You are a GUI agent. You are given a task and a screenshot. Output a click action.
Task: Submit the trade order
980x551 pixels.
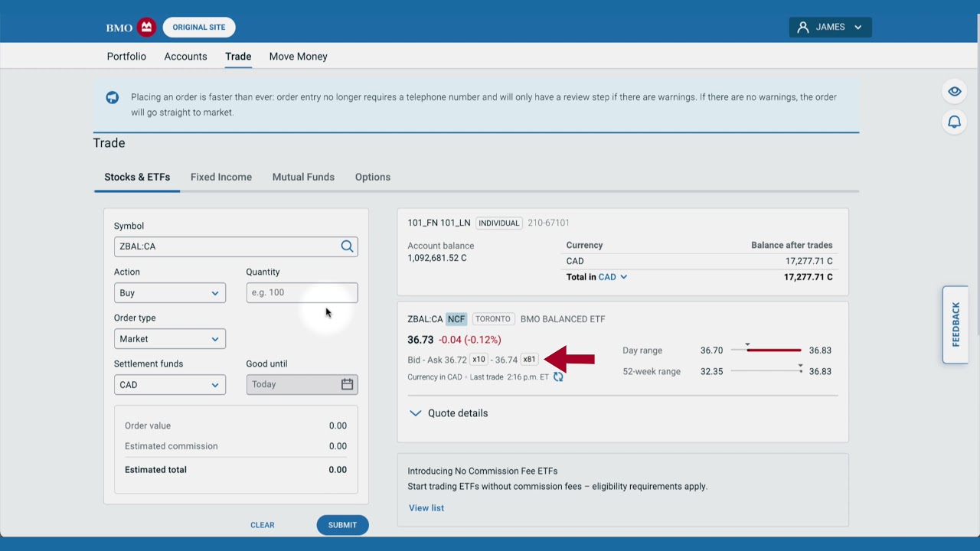pos(342,525)
